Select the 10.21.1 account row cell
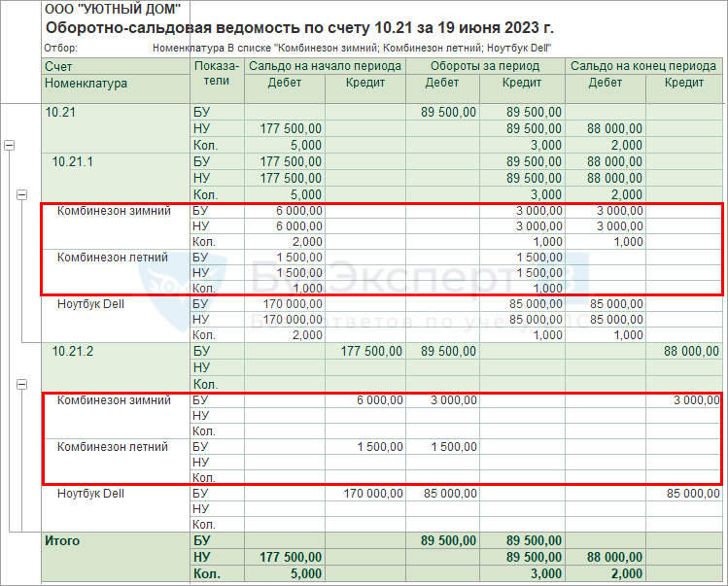 point(73,161)
